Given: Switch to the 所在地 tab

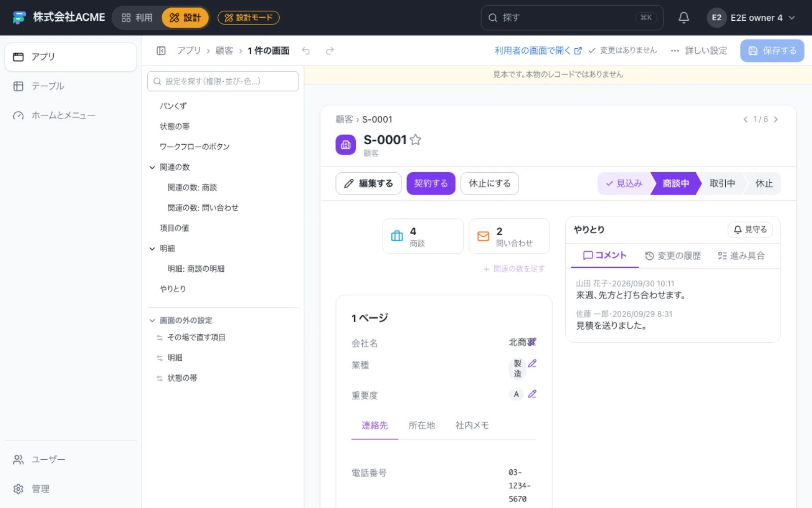Looking at the screenshot, I should (422, 426).
